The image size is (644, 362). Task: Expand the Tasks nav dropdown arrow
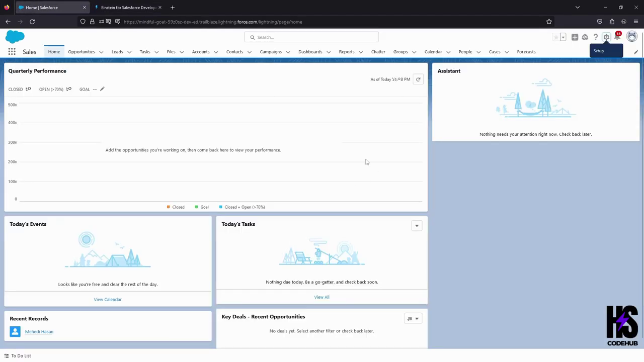coord(156,52)
